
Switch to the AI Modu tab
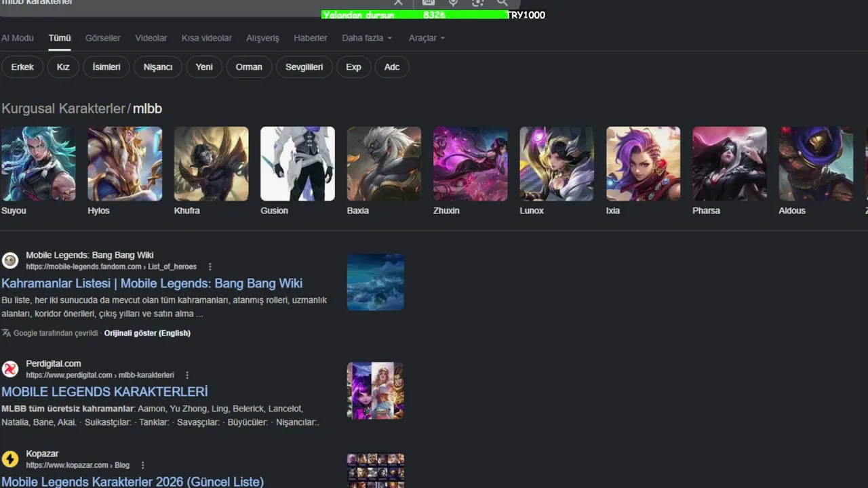[x=18, y=38]
